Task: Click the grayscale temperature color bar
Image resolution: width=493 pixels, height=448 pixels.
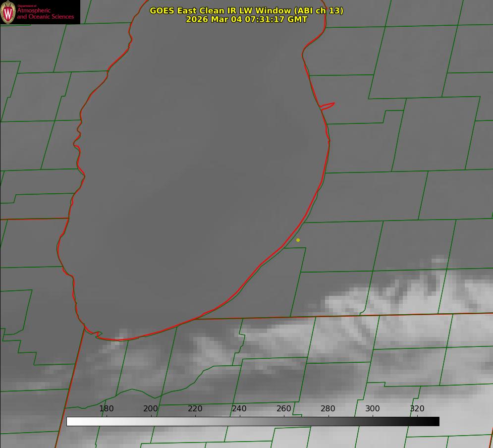Action: 253,421
